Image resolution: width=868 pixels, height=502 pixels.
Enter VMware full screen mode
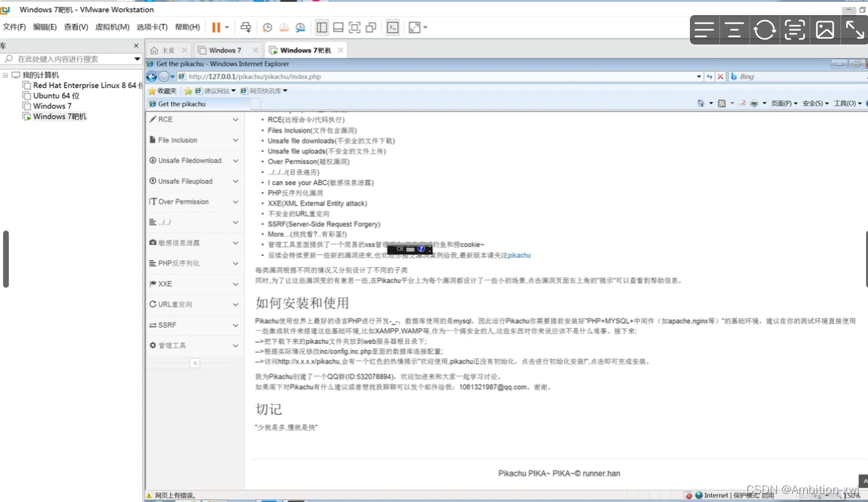click(x=354, y=27)
